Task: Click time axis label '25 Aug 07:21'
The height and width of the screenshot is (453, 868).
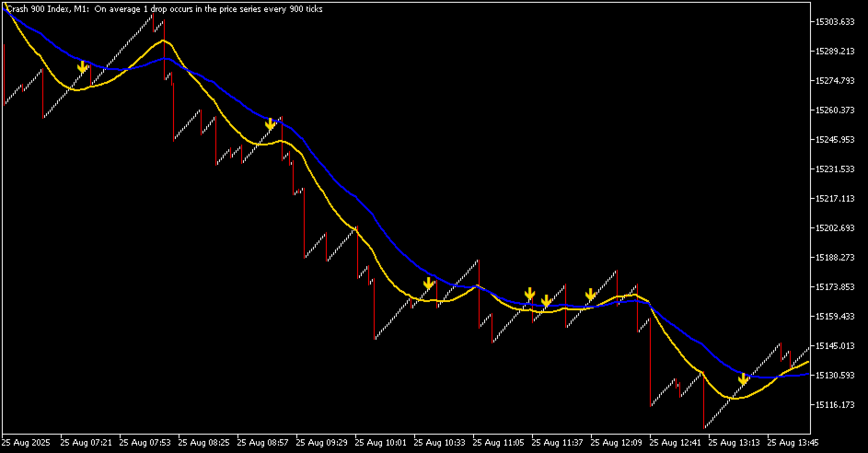Action: click(x=86, y=443)
